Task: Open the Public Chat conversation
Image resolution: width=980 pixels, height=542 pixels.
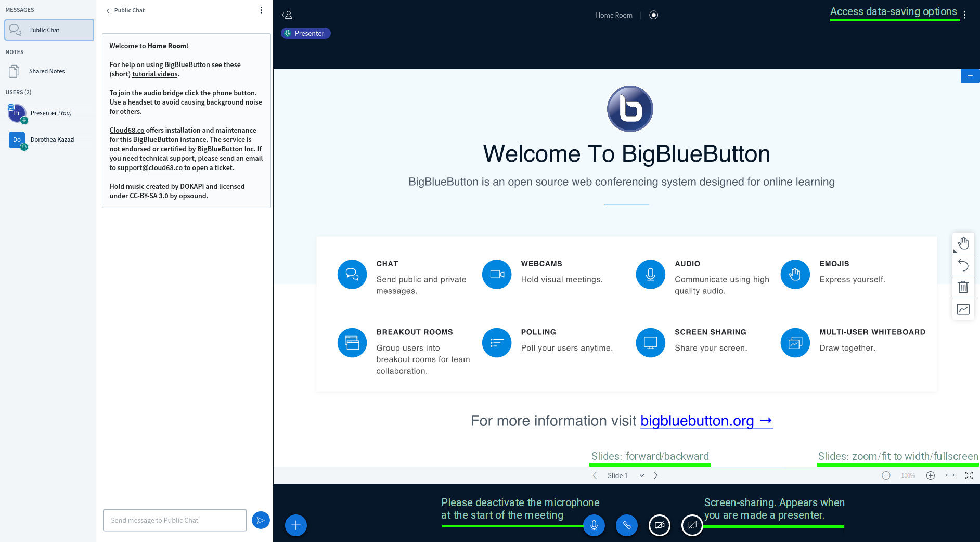Action: [x=49, y=30]
